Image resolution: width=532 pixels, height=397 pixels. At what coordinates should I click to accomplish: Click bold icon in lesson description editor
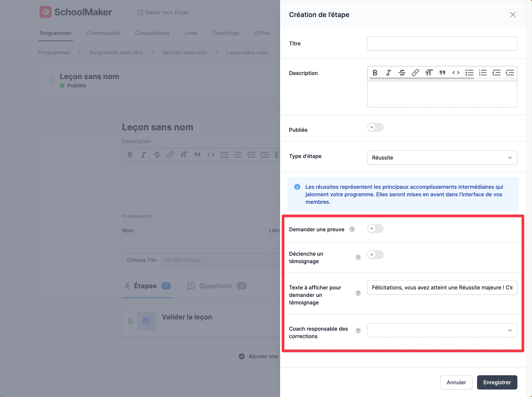click(x=130, y=155)
